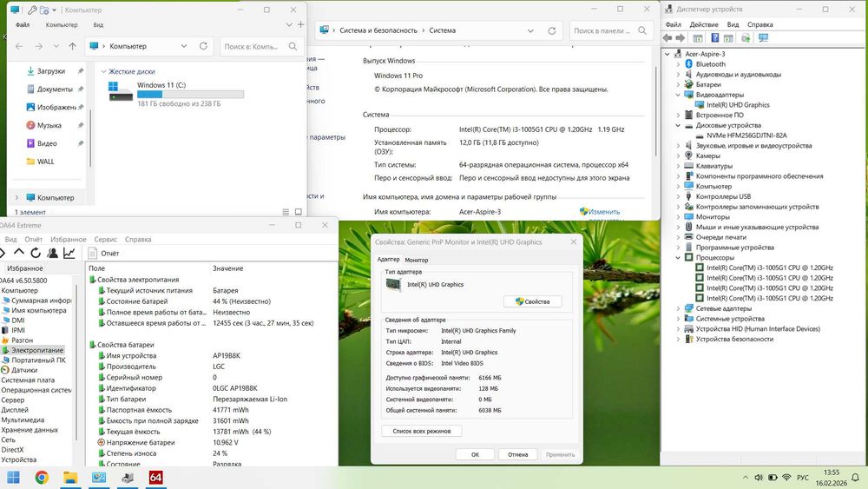Collapse Видеоадаптеры node in Device Manager
868x489 pixels.
tap(678, 95)
